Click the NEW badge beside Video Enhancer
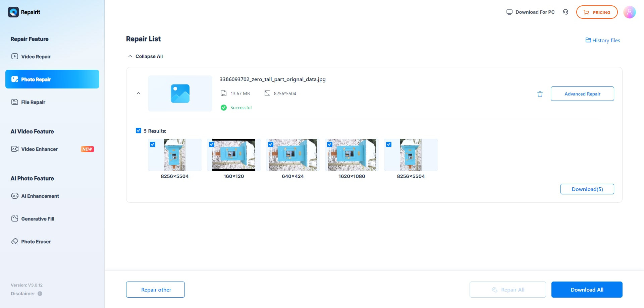Viewport: 644px width, 308px height. [87, 149]
